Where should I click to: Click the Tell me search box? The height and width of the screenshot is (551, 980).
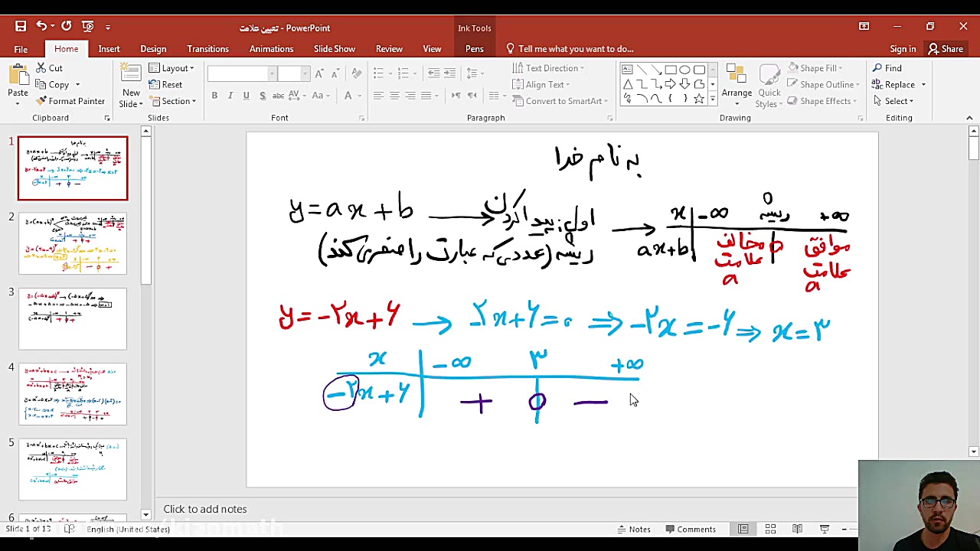coord(570,49)
